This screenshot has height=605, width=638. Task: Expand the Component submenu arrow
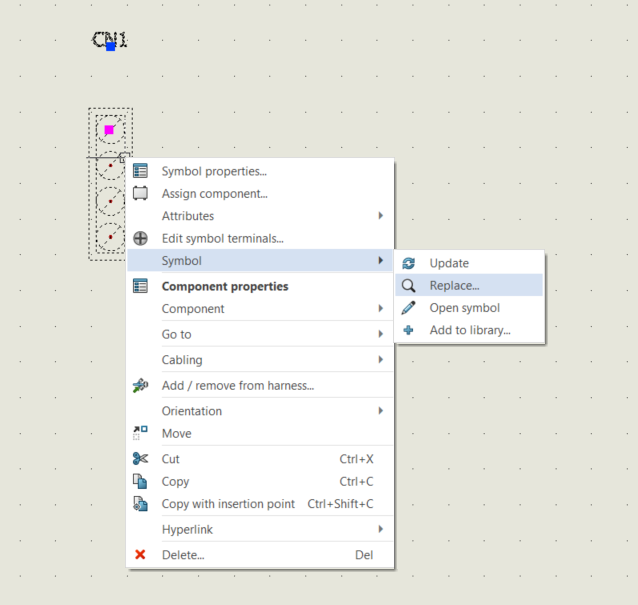[x=380, y=308]
